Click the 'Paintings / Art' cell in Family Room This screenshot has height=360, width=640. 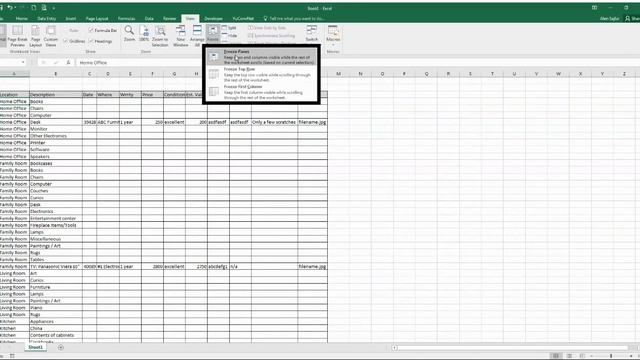(x=56, y=246)
